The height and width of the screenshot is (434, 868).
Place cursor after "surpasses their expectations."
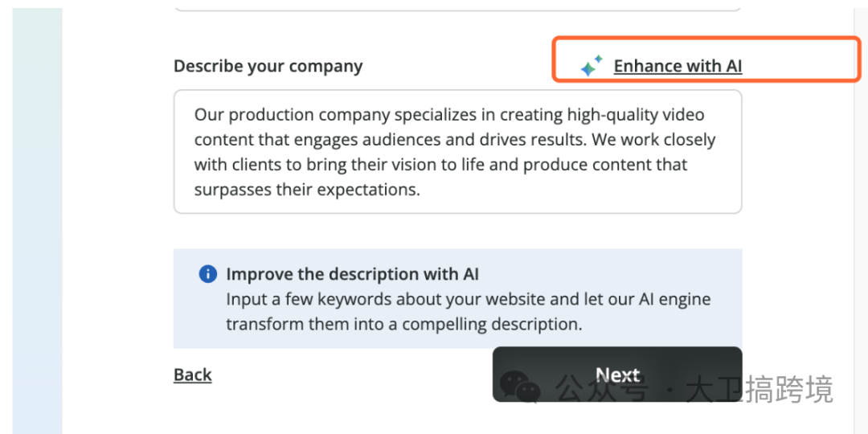click(421, 190)
